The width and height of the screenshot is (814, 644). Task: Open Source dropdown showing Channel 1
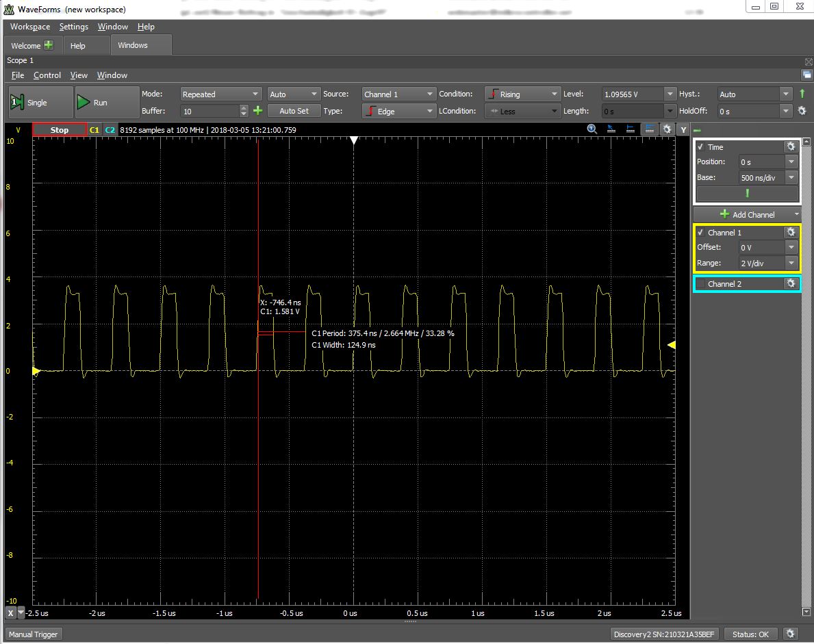pos(398,94)
